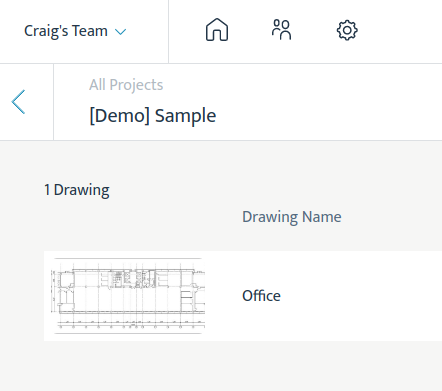Click the blueprint preview in the Office row
Screen dimensions: 442x391
click(129, 296)
